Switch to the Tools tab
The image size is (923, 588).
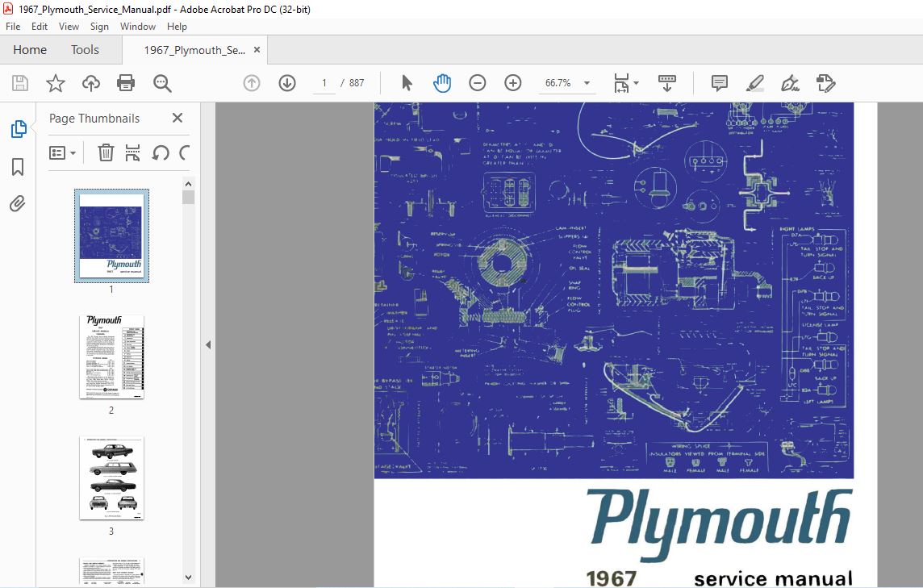click(85, 50)
